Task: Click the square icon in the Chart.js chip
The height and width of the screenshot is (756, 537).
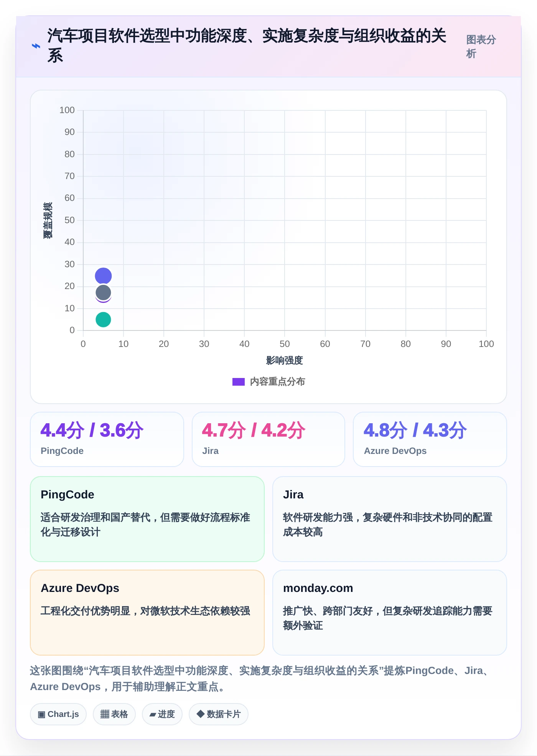Action: 41,714
